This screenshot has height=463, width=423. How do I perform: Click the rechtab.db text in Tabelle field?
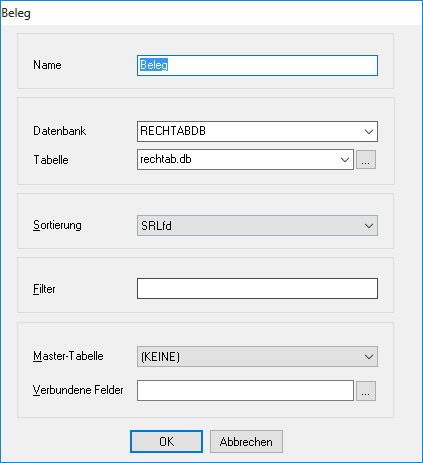[166, 159]
